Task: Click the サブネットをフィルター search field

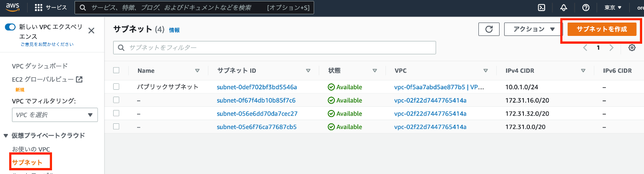Action: point(275,48)
